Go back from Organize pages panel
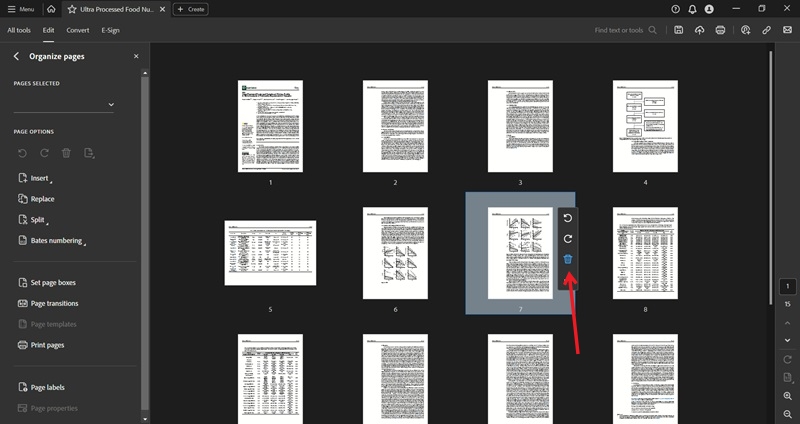 [x=16, y=56]
